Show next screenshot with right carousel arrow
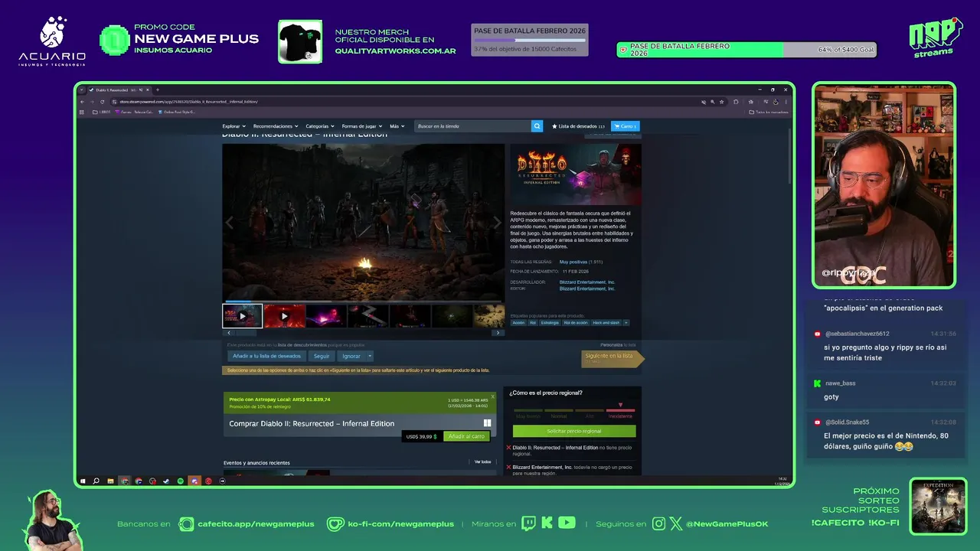Screen dimensions: 980x551 point(498,223)
